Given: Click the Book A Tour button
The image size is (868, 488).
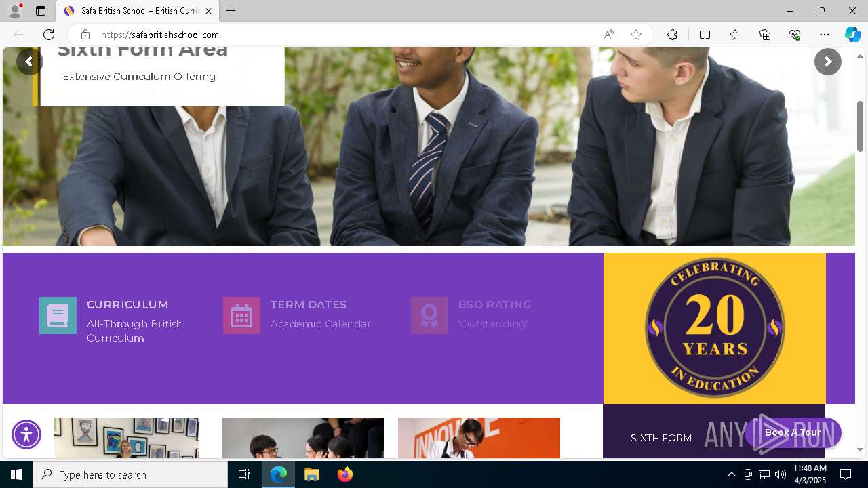Looking at the screenshot, I should tap(793, 432).
